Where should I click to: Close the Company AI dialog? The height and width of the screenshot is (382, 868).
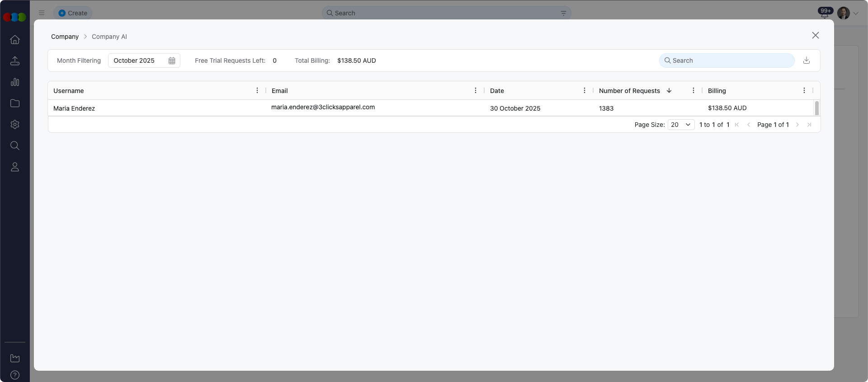(x=815, y=35)
